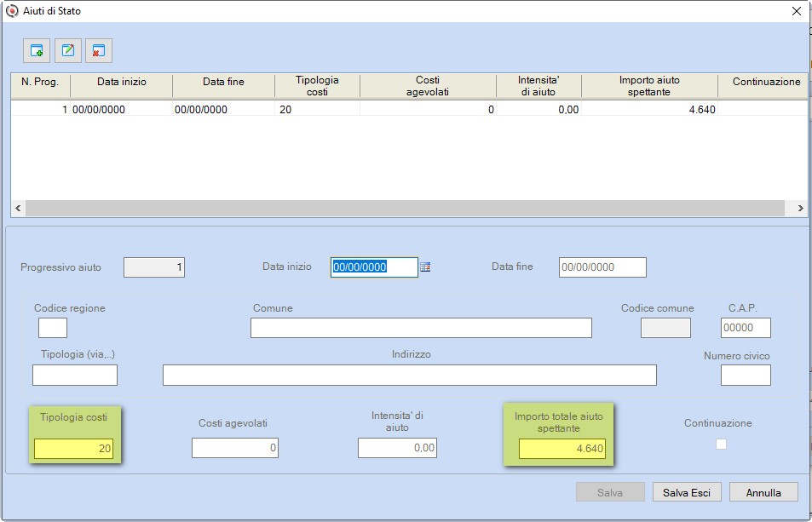Click the Annulla button

click(763, 492)
